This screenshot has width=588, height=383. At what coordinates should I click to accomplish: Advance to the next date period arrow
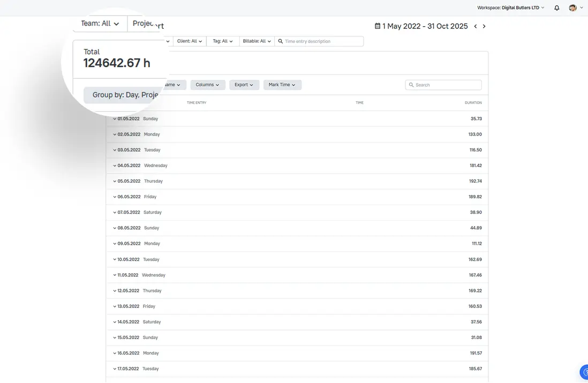click(484, 26)
